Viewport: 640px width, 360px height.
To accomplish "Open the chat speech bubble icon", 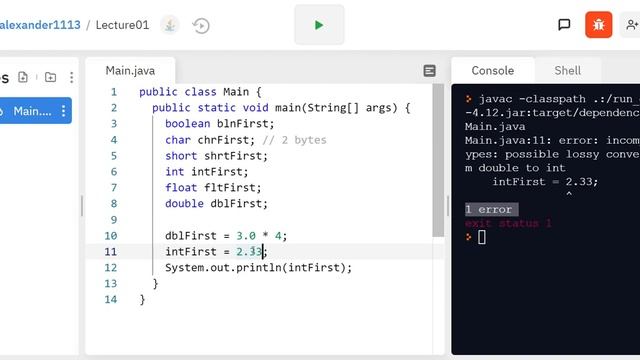I will pos(564,25).
